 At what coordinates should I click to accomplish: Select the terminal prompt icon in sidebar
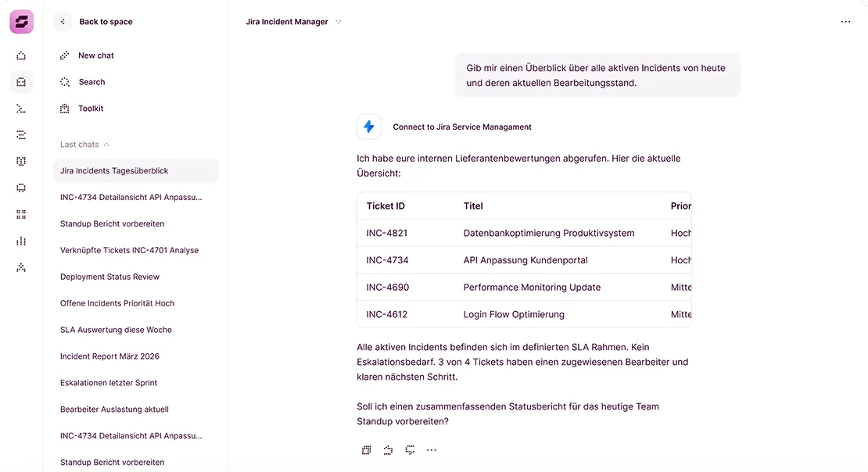pyautogui.click(x=21, y=109)
